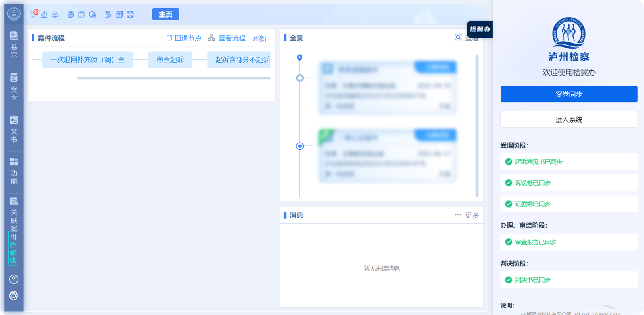644x315 pixels.
Task: Click 刷新 to refresh the case flow
Action: coord(260,38)
